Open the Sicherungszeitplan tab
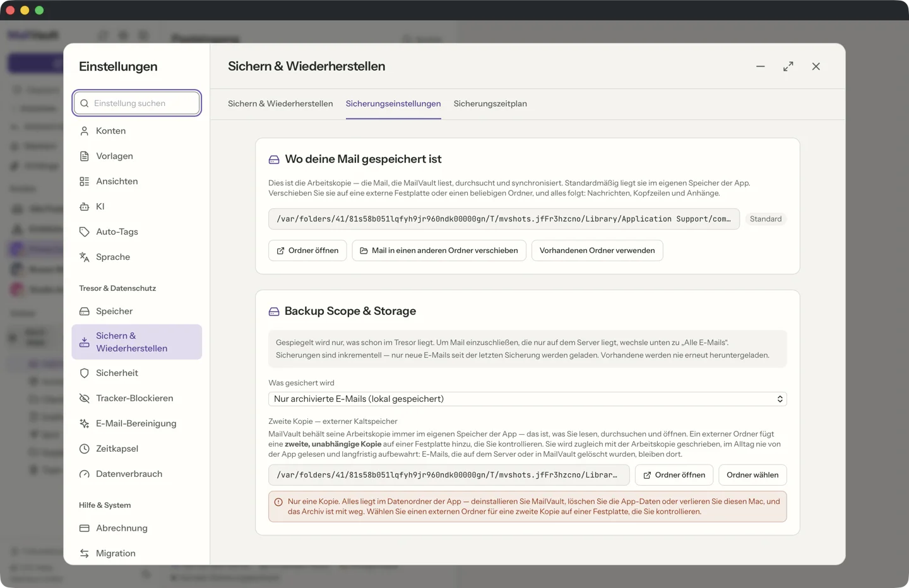Screen dimensions: 909x588 pyautogui.click(x=490, y=103)
